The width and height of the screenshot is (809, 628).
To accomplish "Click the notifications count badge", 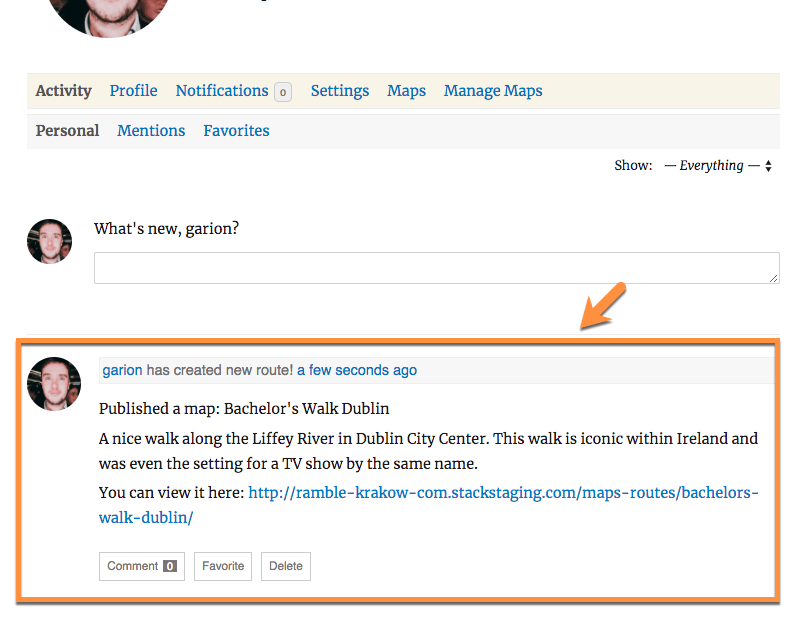I will click(x=283, y=92).
